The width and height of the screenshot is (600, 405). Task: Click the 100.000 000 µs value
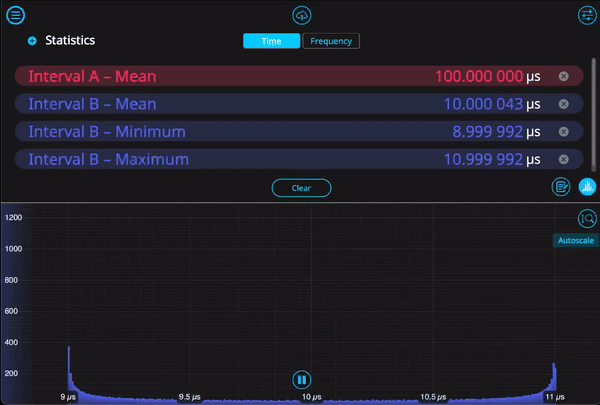488,76
